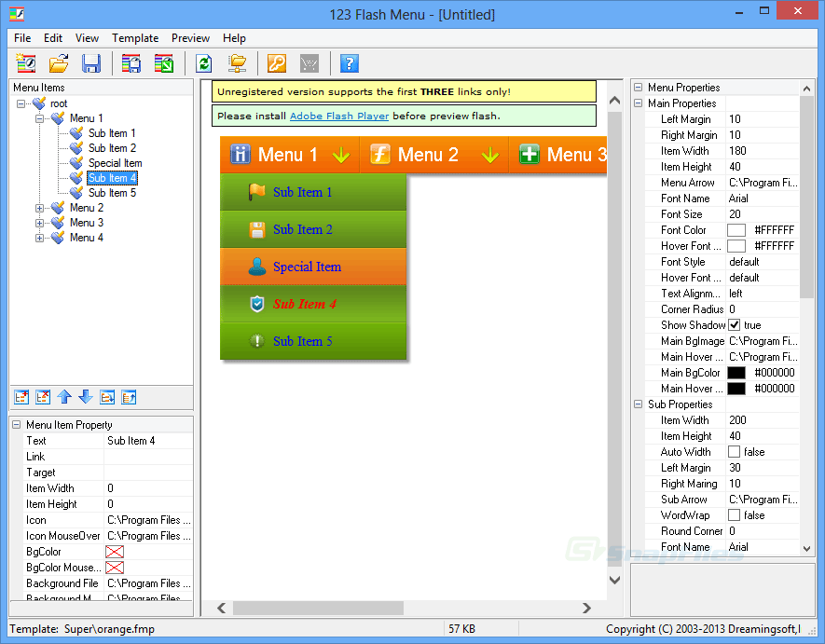
Task: Click Sub Item 1 in menu preview
Action: tap(313, 192)
